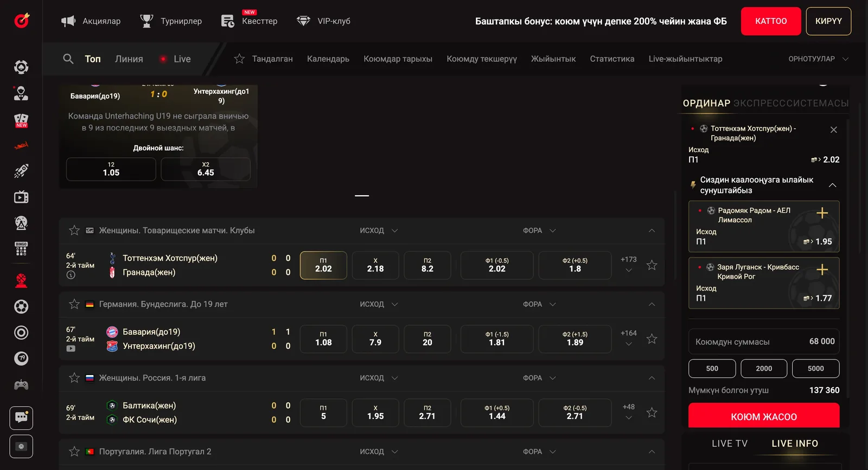Click the trophy Турнирлер icon

click(x=146, y=21)
